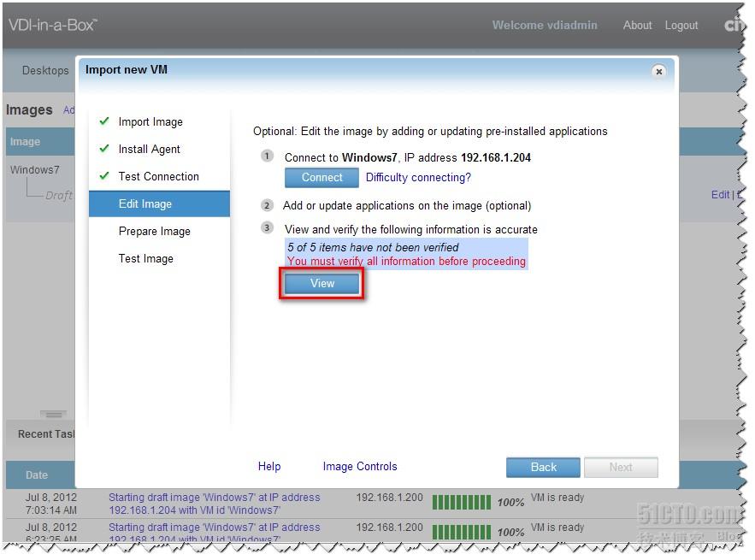Open the Difficulty connecting? link
This screenshot has height=560, width=755.
418,178
